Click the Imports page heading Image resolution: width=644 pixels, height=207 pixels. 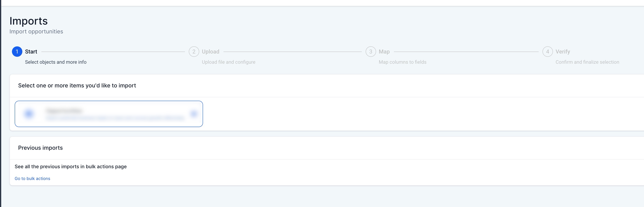coord(29,21)
